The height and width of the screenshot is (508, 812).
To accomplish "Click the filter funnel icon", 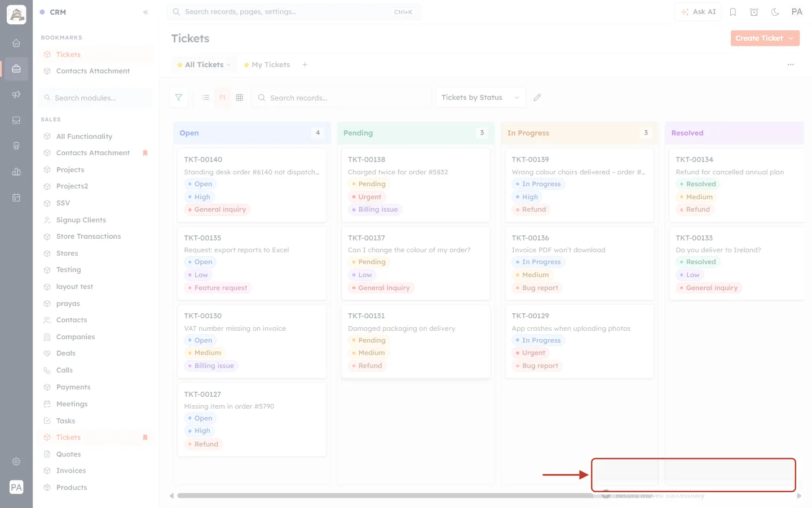I will point(179,98).
